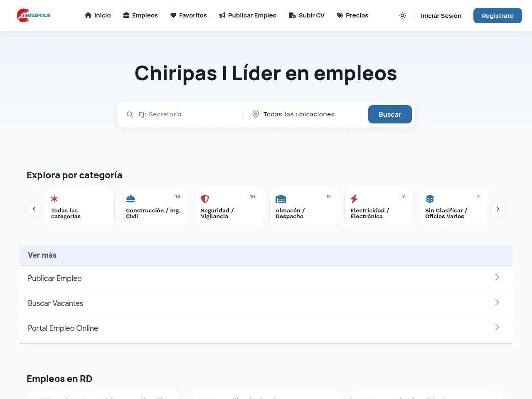Open the Publicar Empleo list row
Screen dimensions: 532x399
coord(266,278)
